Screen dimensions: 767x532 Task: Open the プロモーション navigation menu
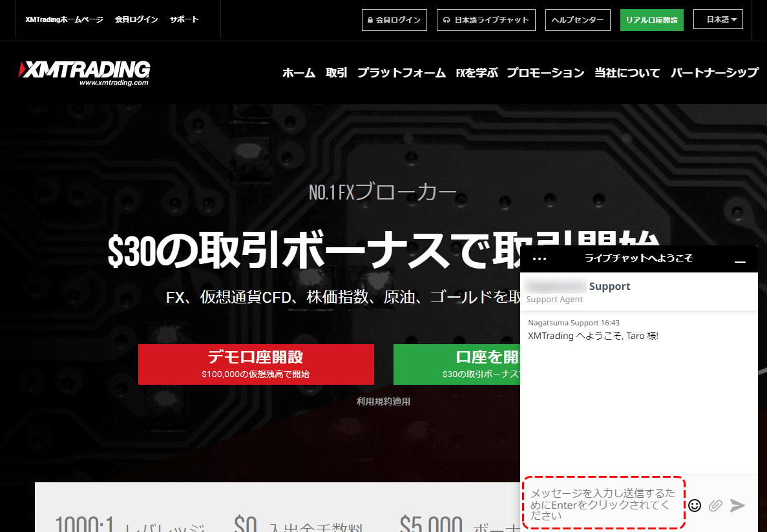click(545, 73)
